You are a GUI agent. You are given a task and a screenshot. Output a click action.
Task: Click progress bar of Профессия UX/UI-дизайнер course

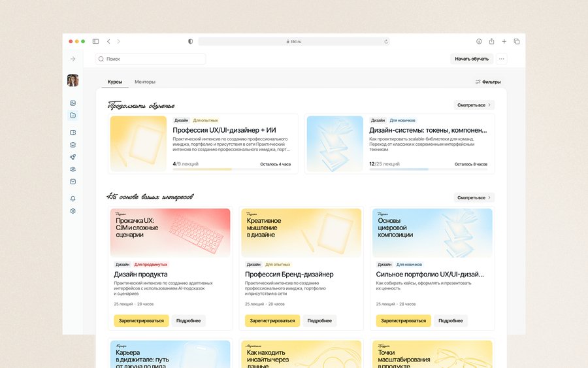[x=232, y=169]
